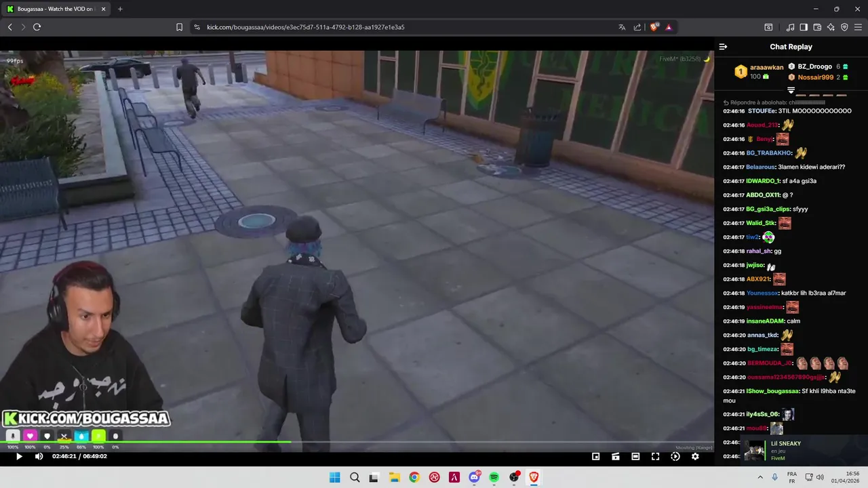Click the address bar URL
The width and height of the screenshot is (868, 488).
click(x=306, y=27)
